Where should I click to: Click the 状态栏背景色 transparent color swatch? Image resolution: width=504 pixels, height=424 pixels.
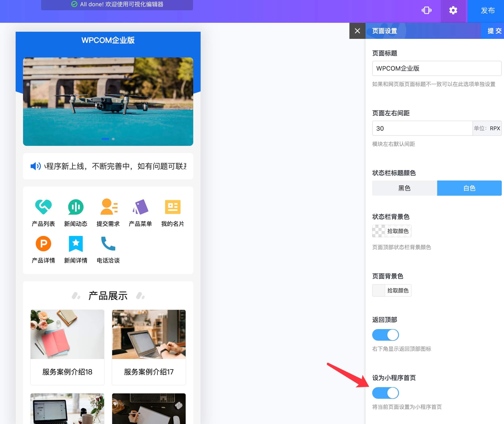(378, 231)
